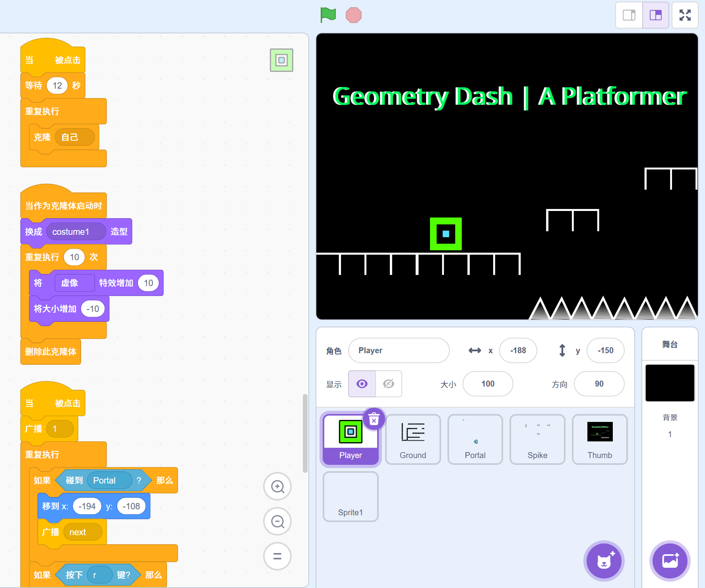The height and width of the screenshot is (588, 705).
Task: Select the Spike sprite thumbnail
Action: (537, 439)
